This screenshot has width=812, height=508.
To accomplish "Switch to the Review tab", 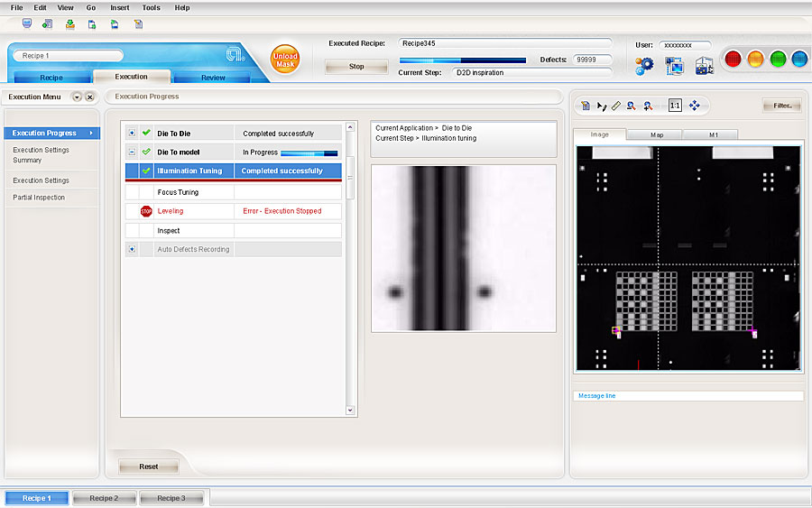I will coord(213,78).
